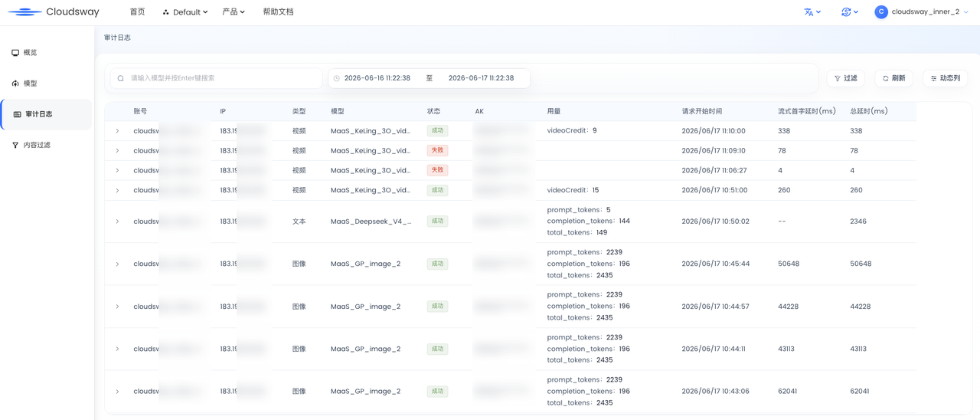Open the 产品 dropdown menu
Viewport: 980px width, 420px height.
[x=234, y=12]
